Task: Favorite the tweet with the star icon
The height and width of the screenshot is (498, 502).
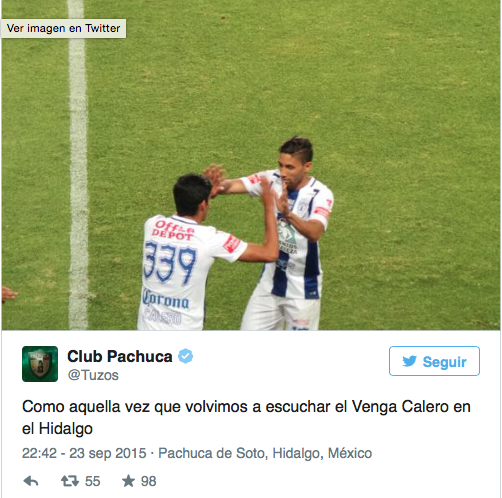Action: point(128,481)
